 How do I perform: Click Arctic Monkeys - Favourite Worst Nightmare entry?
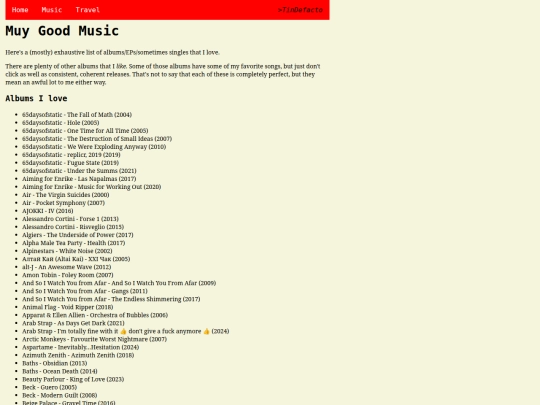(94, 339)
